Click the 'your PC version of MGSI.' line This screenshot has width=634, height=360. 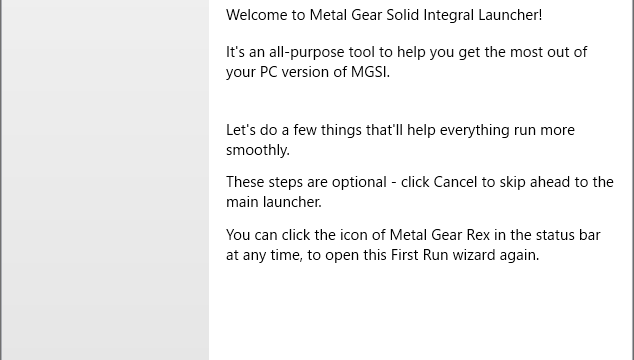(x=308, y=72)
